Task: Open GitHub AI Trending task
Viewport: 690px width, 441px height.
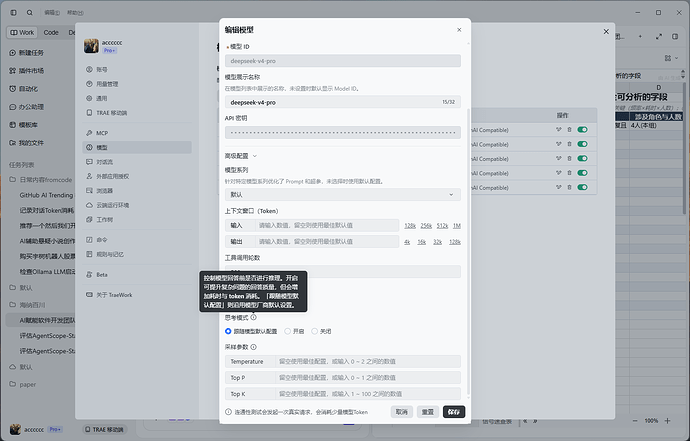Action: tap(46, 195)
